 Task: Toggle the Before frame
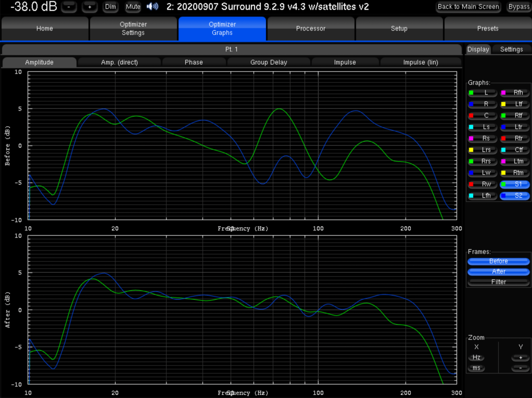pyautogui.click(x=498, y=261)
